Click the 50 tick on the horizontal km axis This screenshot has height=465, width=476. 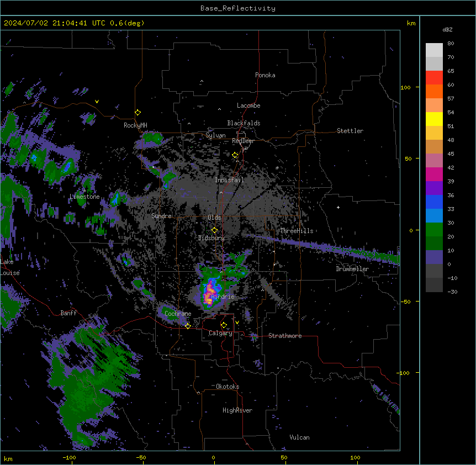click(x=284, y=457)
